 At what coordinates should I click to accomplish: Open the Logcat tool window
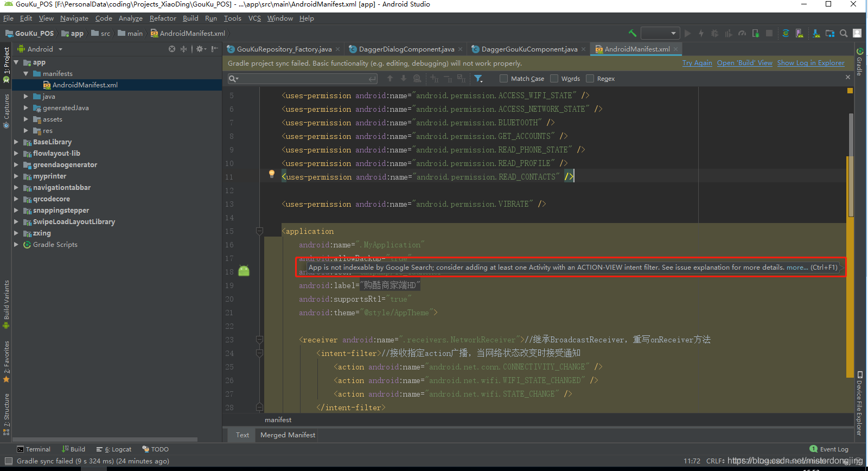point(114,449)
